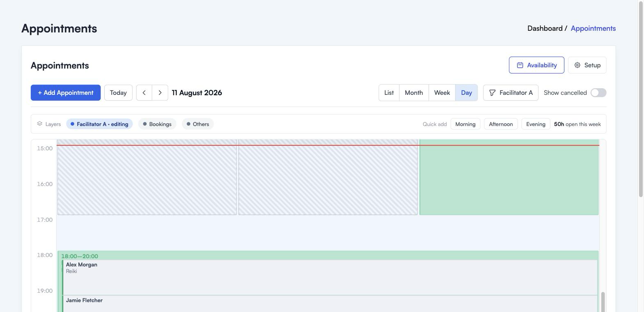Click the 11 August 2026 date label
Image resolution: width=644 pixels, height=312 pixels.
[x=197, y=93]
